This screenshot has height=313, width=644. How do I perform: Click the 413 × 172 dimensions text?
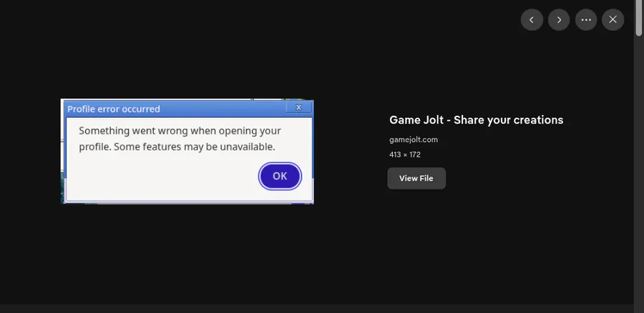pos(405,154)
